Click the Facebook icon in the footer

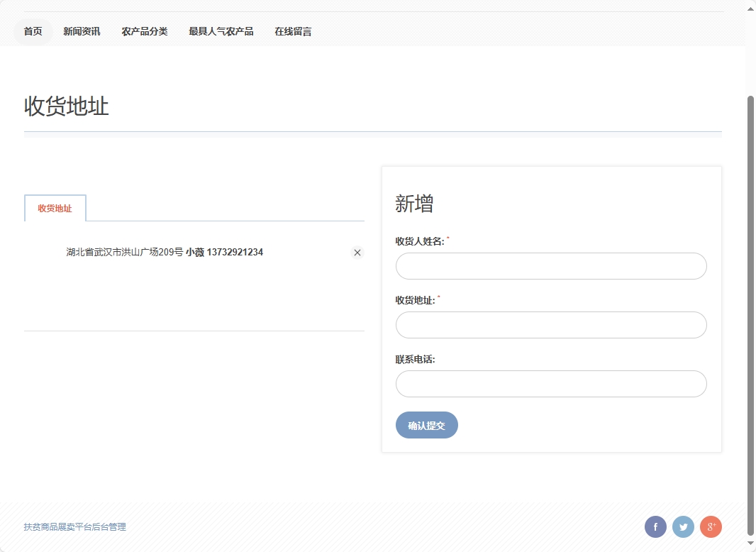pyautogui.click(x=655, y=526)
